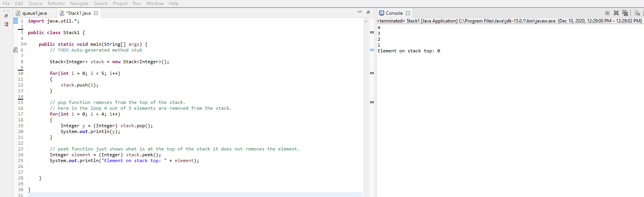
Task: Click the Stack1.java file icon
Action: [x=62, y=13]
